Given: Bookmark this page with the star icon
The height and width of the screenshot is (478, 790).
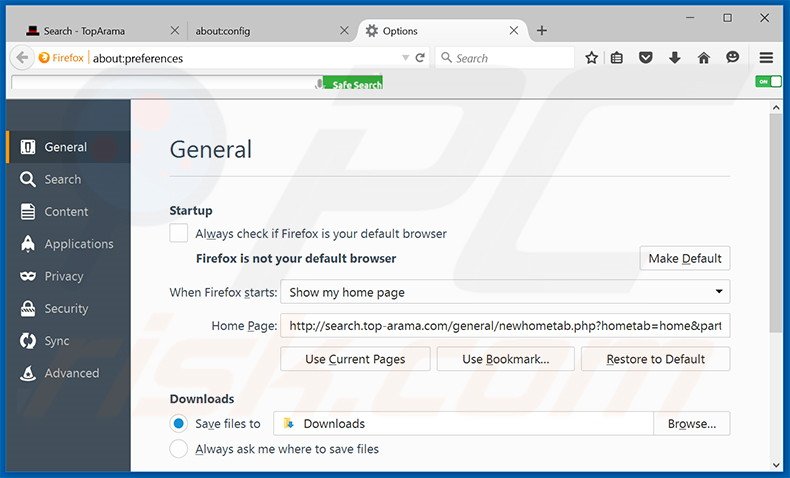Looking at the screenshot, I should coord(591,58).
